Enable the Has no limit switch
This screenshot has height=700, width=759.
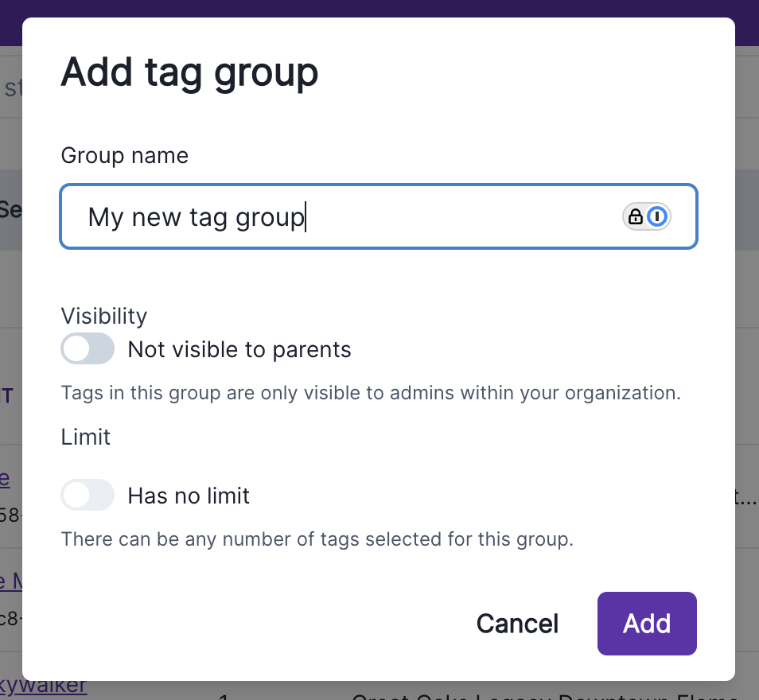(x=88, y=496)
